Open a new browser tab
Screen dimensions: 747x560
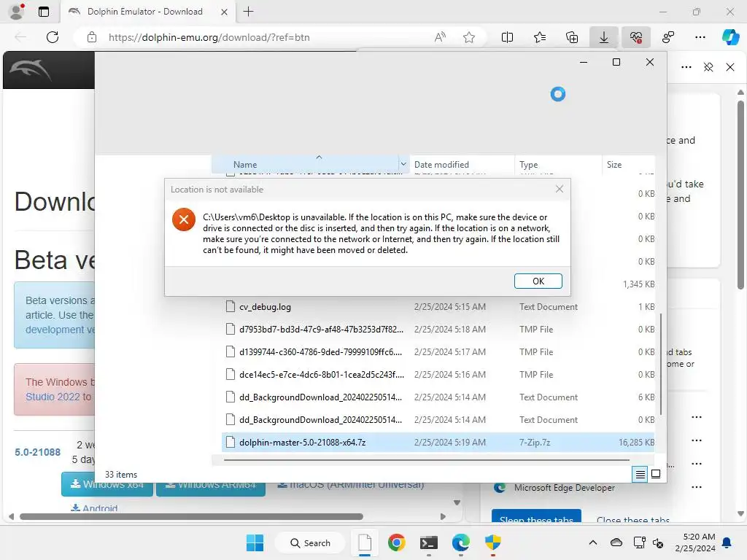coord(248,12)
